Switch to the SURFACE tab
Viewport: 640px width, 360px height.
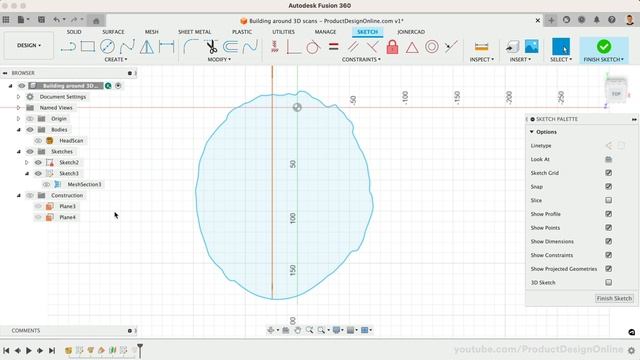tap(113, 32)
